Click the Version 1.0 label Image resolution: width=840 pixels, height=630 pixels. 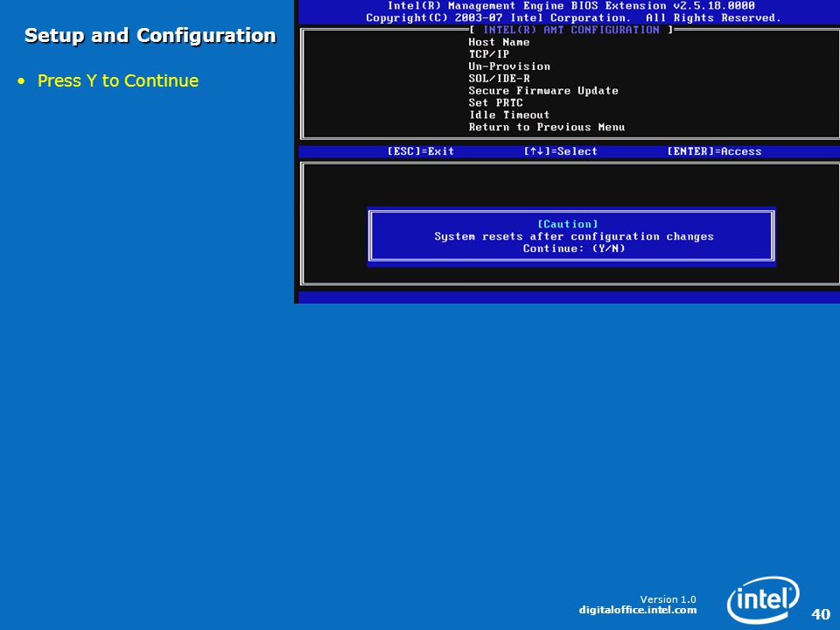coord(668,598)
